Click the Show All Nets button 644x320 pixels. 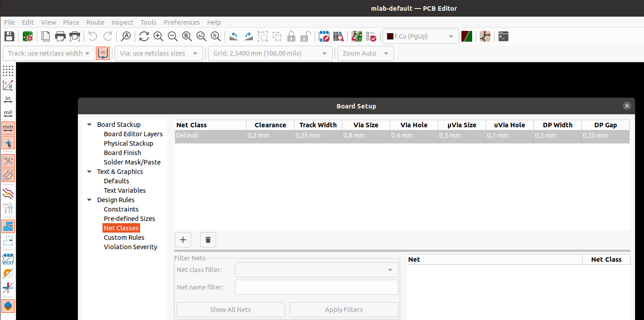[x=230, y=310]
